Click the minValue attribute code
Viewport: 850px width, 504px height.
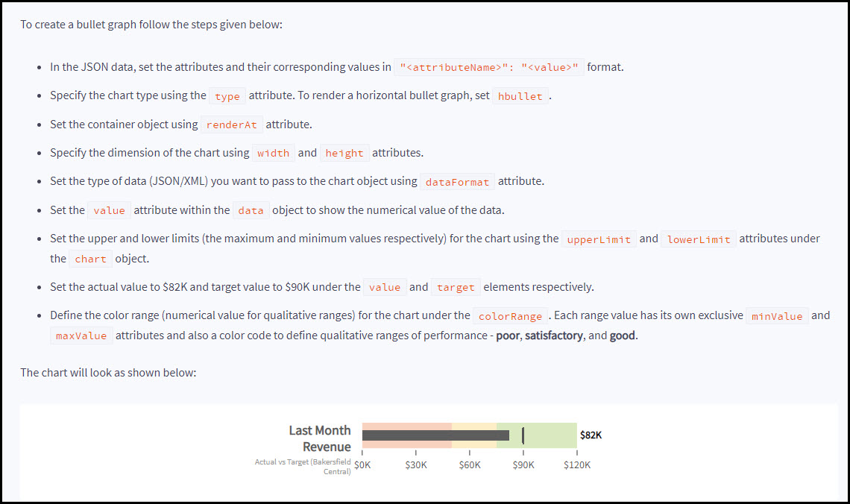[x=777, y=316]
